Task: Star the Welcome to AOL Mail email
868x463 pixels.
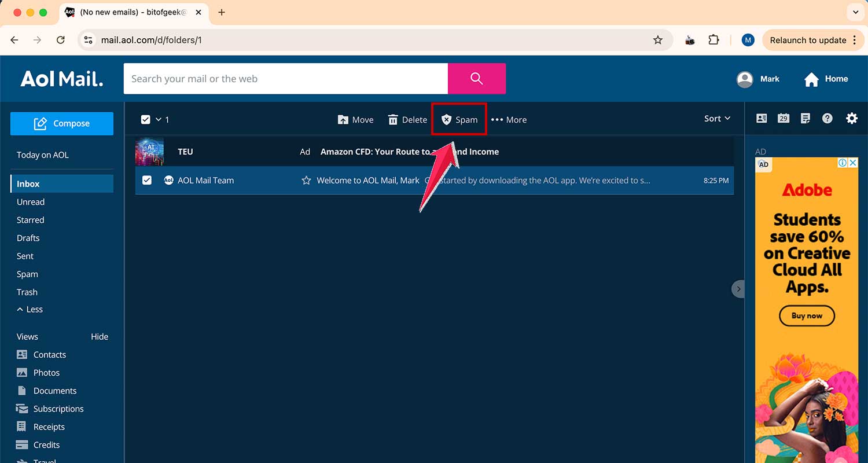Action: [306, 180]
